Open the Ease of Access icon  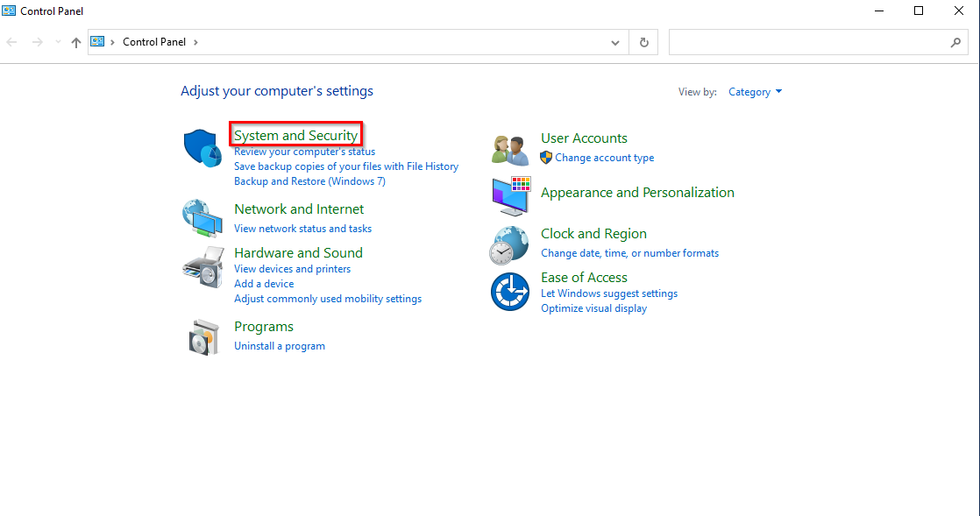510,292
